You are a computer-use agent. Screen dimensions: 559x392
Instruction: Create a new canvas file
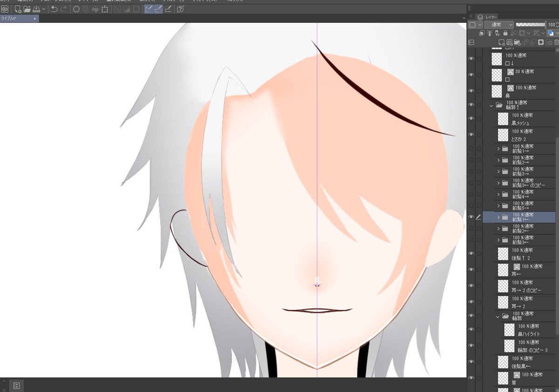click(x=18, y=9)
